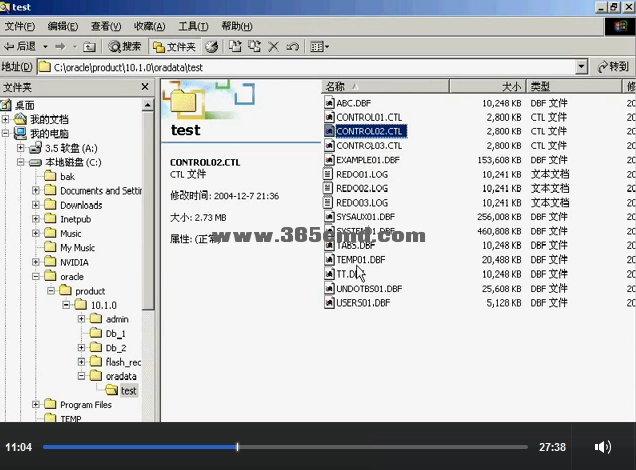This screenshot has width=636, height=470.
Task: Select the Db_1 folder in tree
Action: click(116, 334)
